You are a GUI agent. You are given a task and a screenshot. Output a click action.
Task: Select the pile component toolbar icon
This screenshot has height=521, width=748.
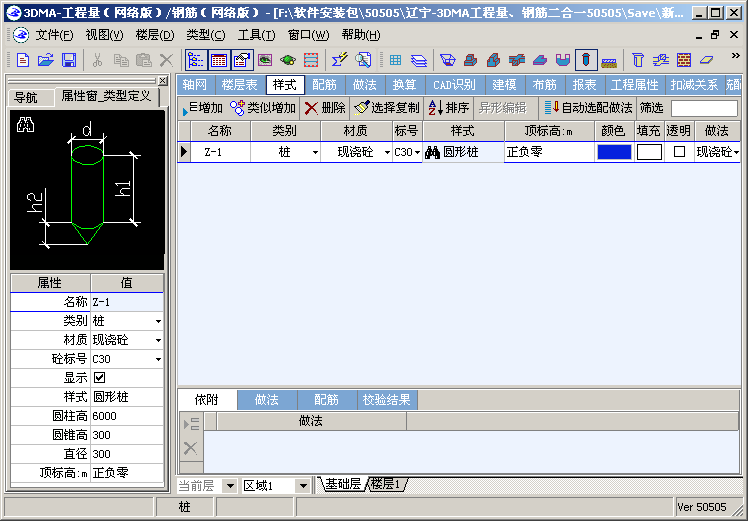(586, 60)
